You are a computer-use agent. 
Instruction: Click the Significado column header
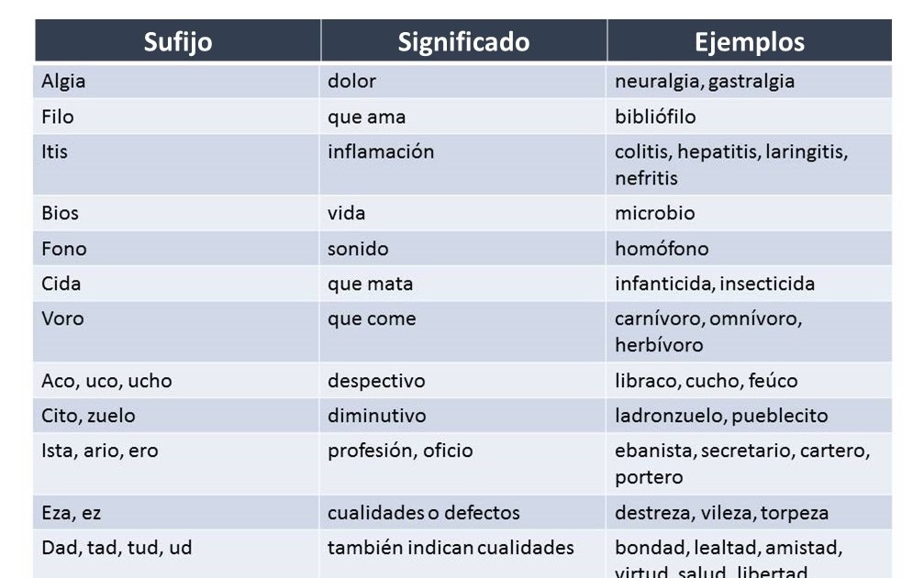[x=463, y=40]
